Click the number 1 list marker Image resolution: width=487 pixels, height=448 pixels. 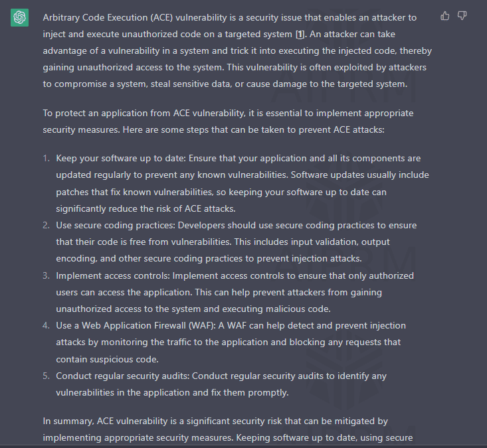point(46,158)
